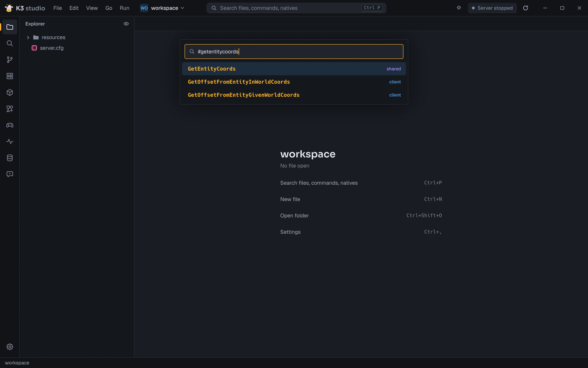588x368 pixels.
Task: Open the File menu
Action: 58,8
